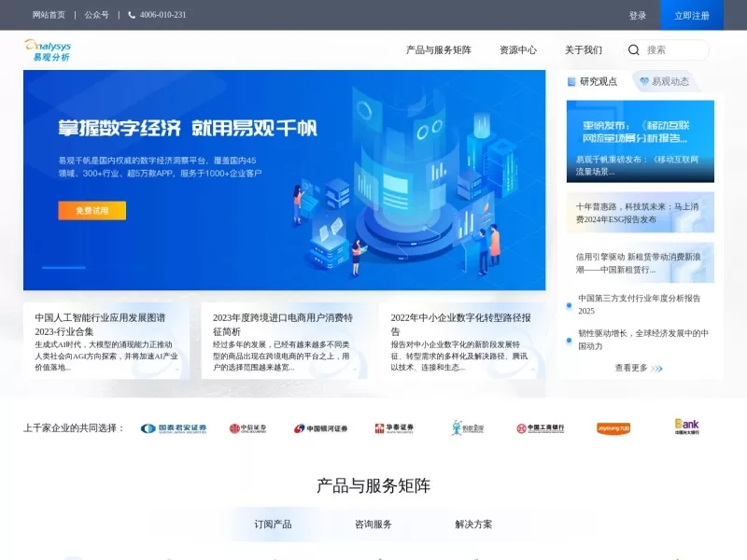Open the search bar via magnifier icon
Viewport: 747px width, 560px height.
pyautogui.click(x=633, y=50)
